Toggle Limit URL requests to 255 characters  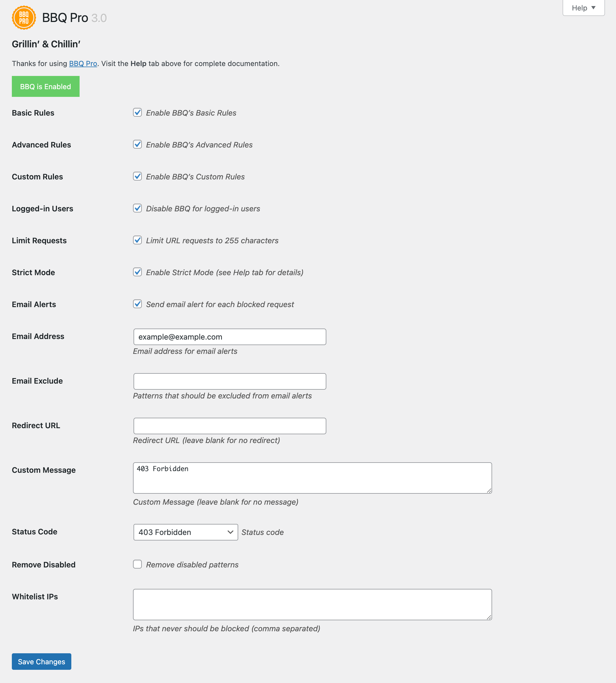tap(137, 240)
